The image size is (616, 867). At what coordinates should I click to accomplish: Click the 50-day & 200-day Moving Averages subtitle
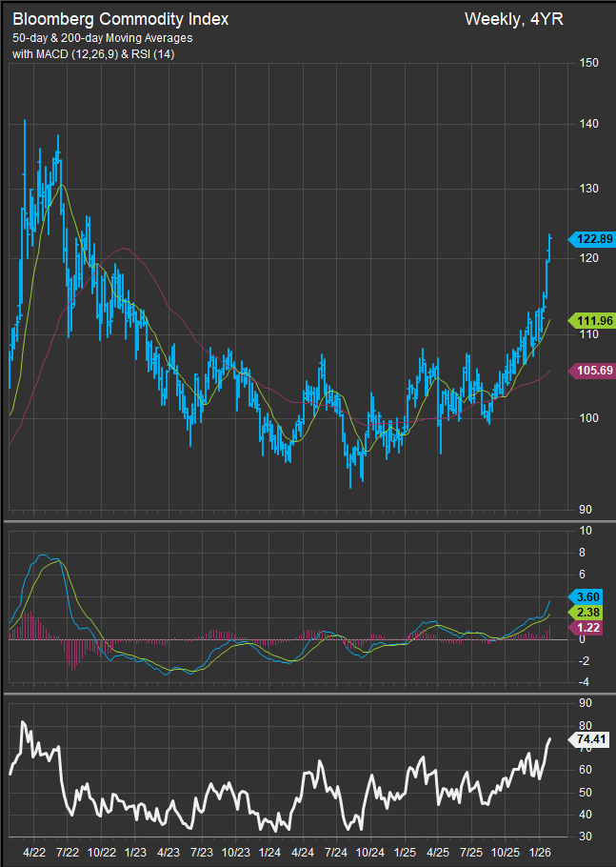coord(102,38)
